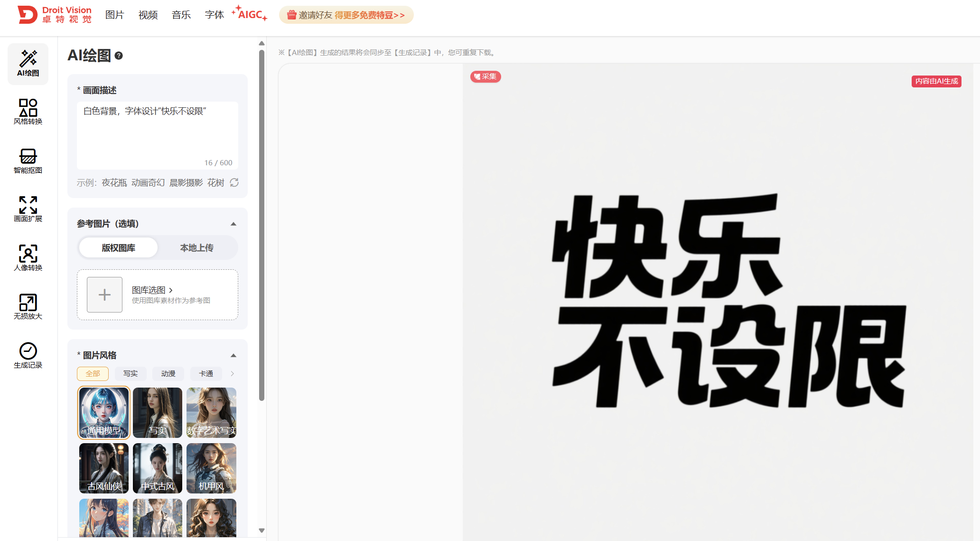Screen dimensions: 980x541
Task: Open the 画面扩展 sidebar tool
Action: point(28,209)
